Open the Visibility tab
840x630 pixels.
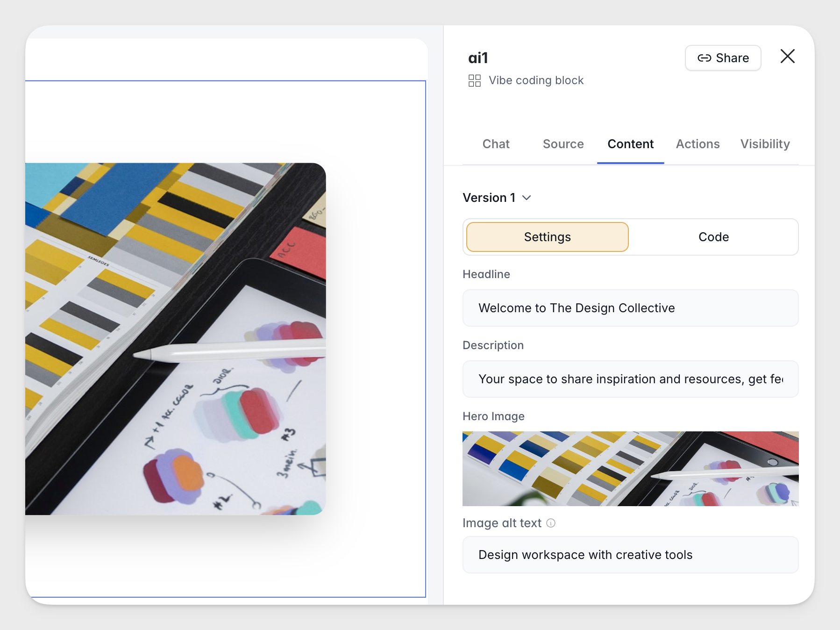tap(765, 144)
